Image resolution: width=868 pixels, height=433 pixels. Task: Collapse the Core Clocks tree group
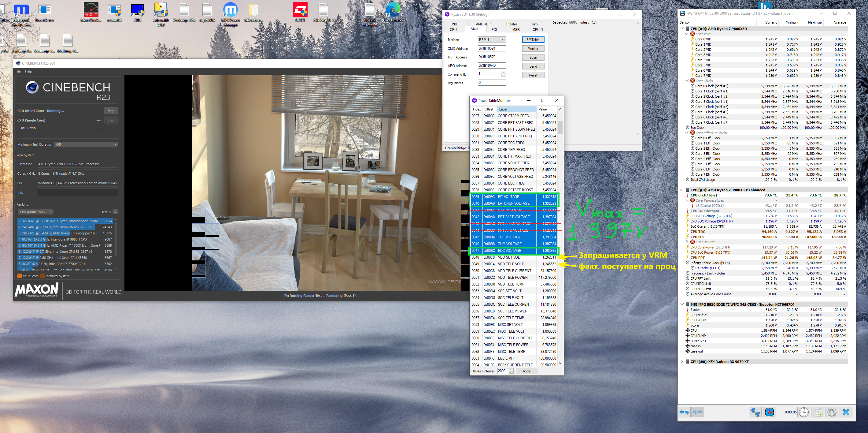coord(687,80)
